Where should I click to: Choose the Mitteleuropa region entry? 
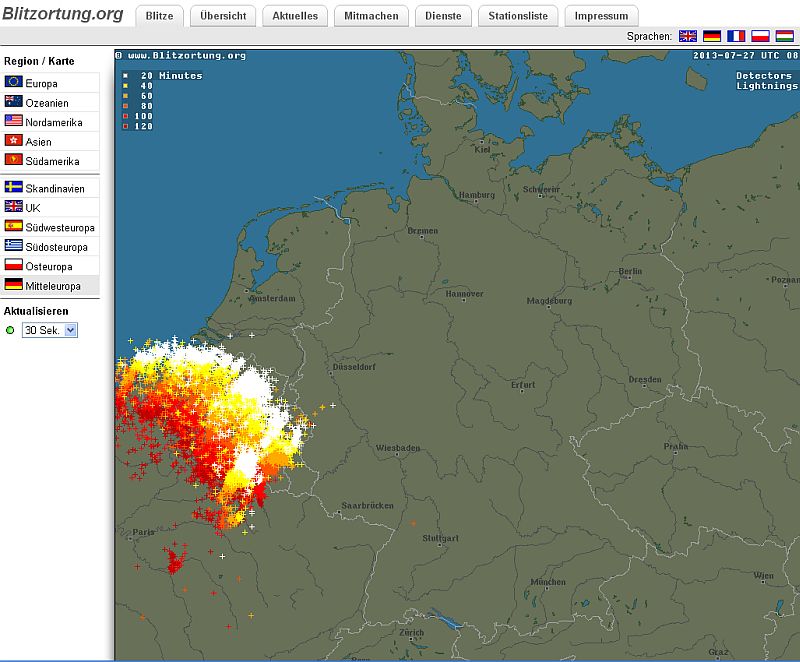click(x=52, y=286)
